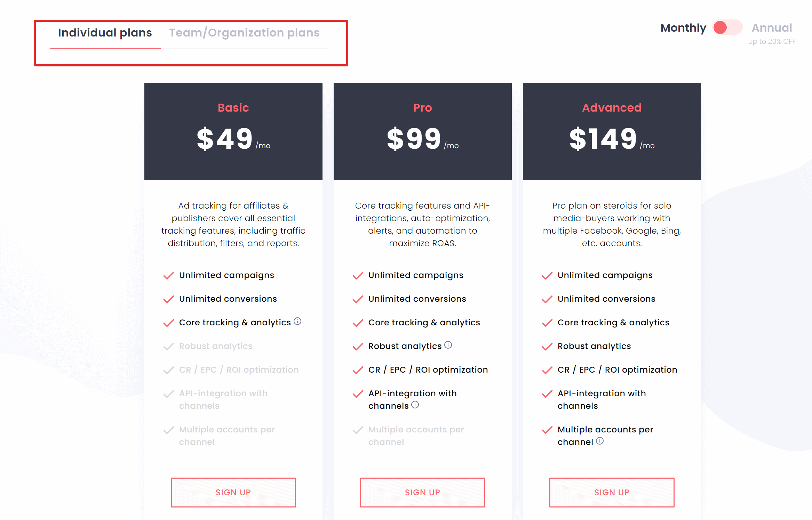Click info icon next to Core tracking & analytics in Basic
The image size is (812, 520).
[298, 322]
